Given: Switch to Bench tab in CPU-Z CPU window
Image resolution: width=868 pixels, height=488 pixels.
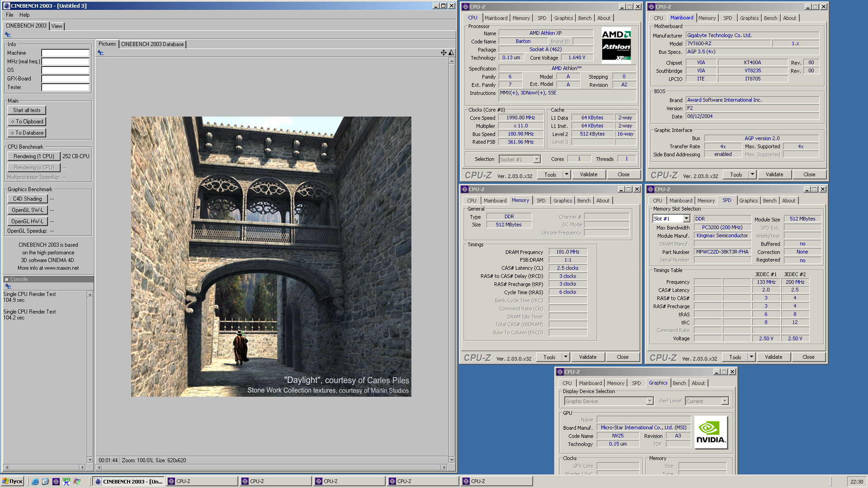Looking at the screenshot, I should (585, 18).
